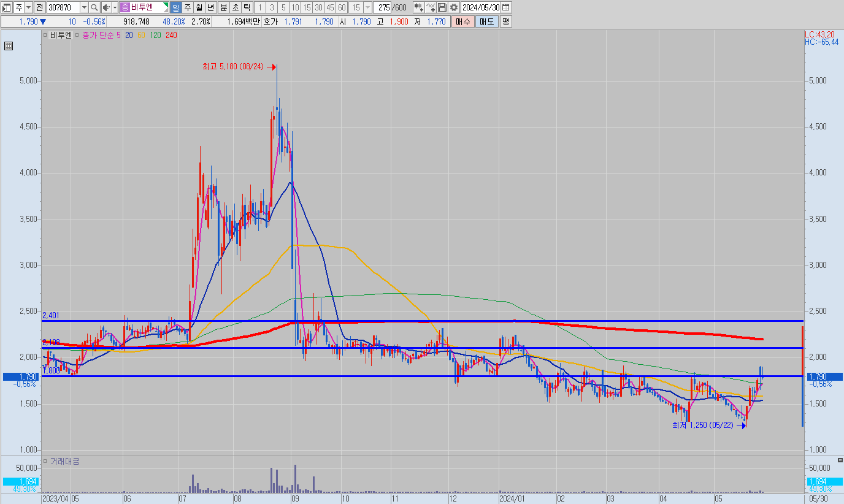Click the 매수 buy button

click(x=462, y=21)
